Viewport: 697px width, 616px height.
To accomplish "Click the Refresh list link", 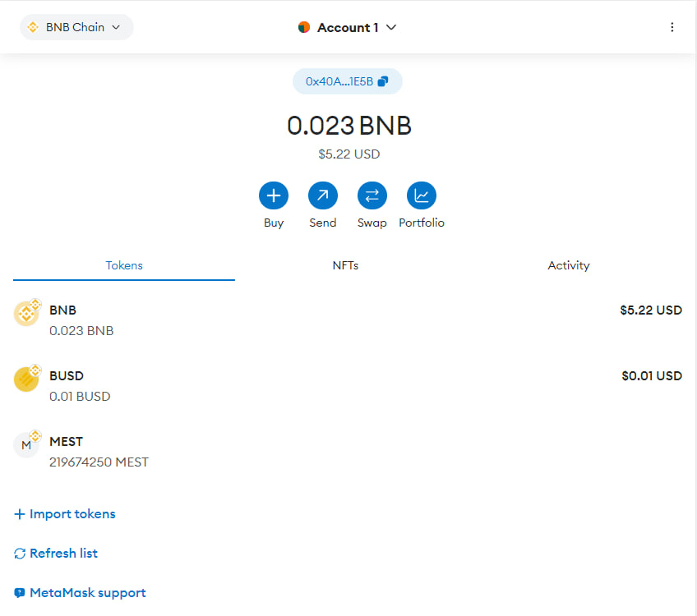I will 56,554.
